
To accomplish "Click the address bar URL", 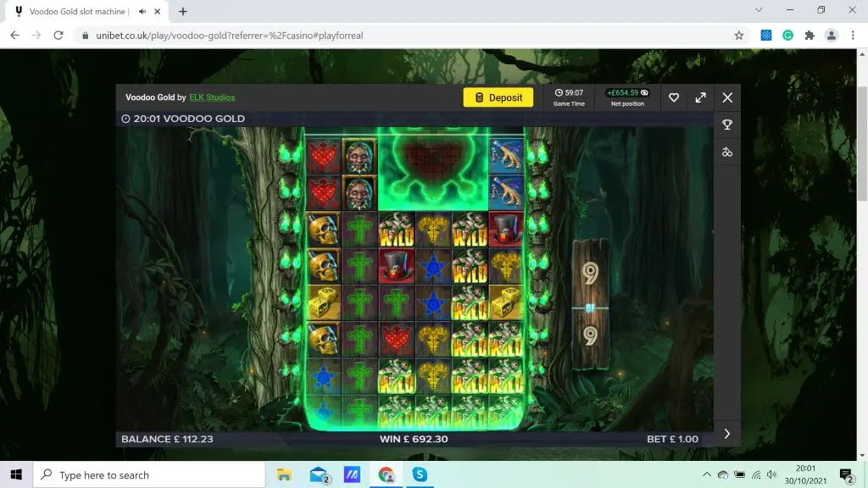I will [230, 36].
